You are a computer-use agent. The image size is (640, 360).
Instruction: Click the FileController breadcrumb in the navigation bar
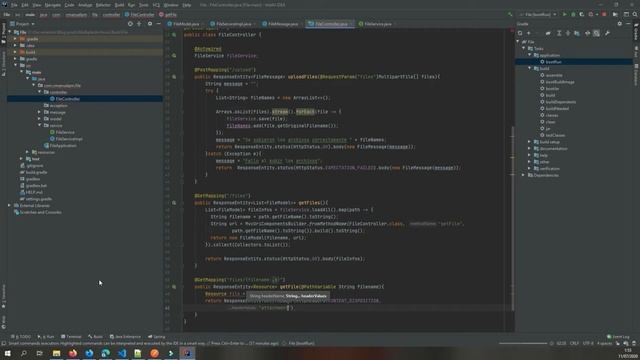[140, 15]
